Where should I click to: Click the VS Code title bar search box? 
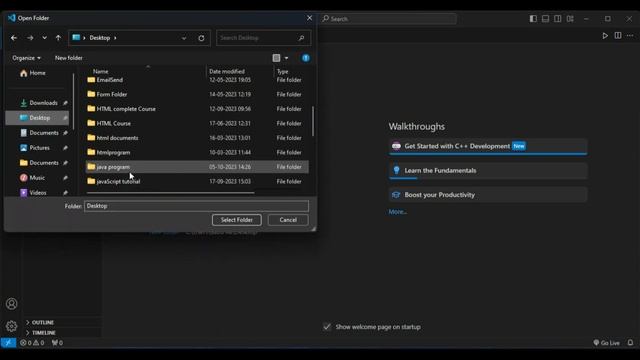[389, 19]
